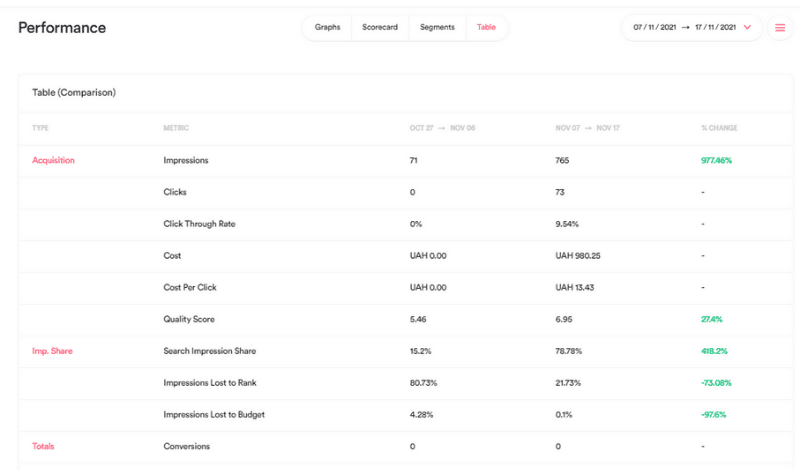This screenshot has height=470, width=800.
Task: Select the Impressions Lost to Budget label
Action: click(214, 415)
